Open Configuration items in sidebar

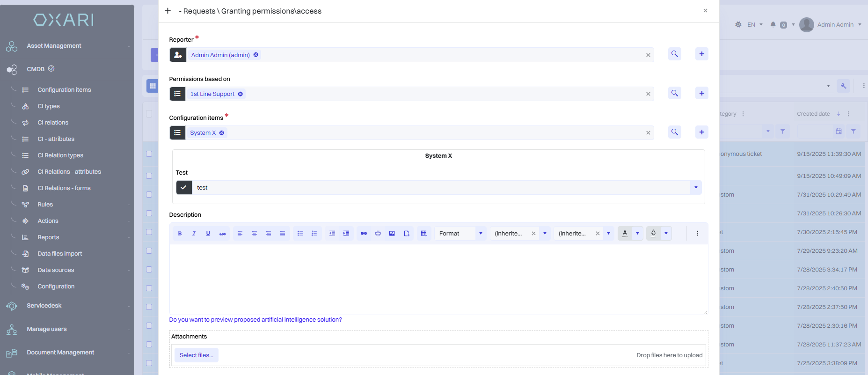pyautogui.click(x=64, y=90)
